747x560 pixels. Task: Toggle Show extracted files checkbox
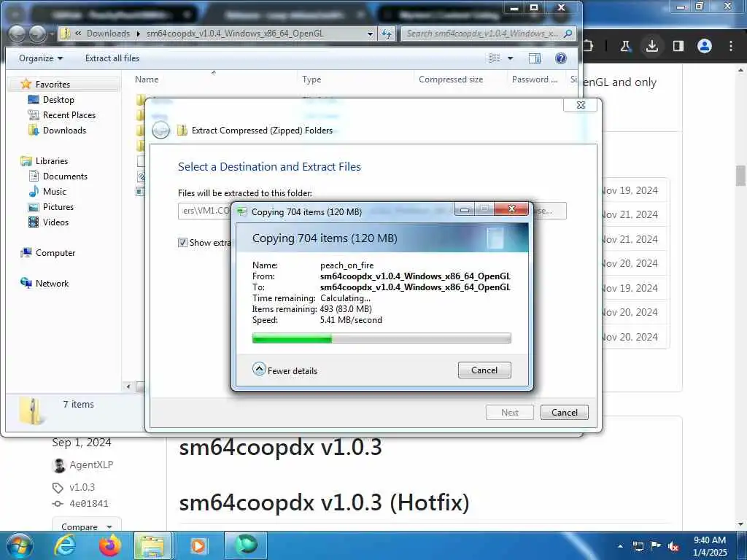182,242
